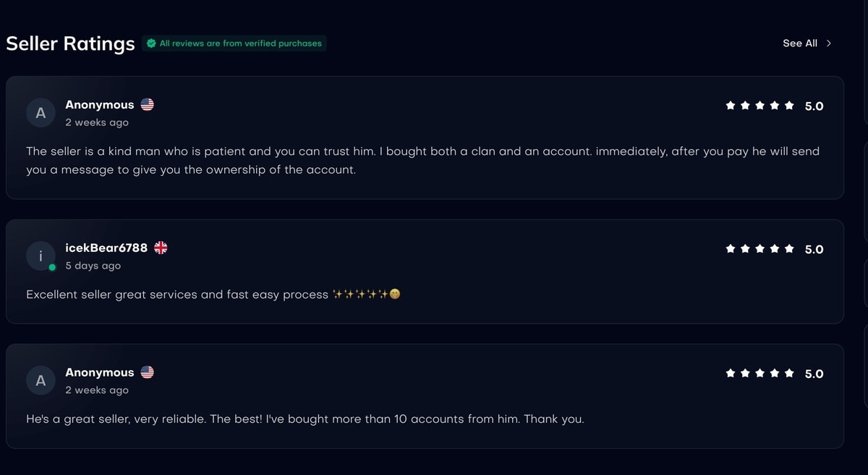868x475 pixels.
Task: Select the "Excellent seller great services" review text
Action: coord(177,295)
